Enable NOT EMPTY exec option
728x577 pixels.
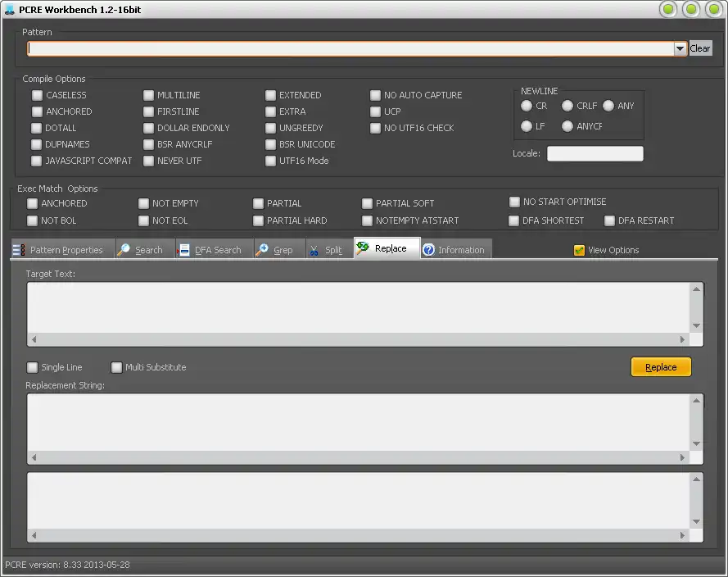tap(143, 203)
